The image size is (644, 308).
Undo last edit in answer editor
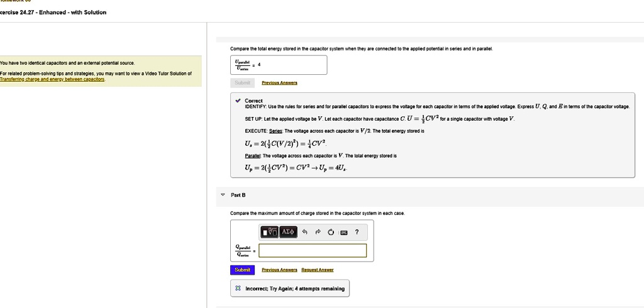305,232
